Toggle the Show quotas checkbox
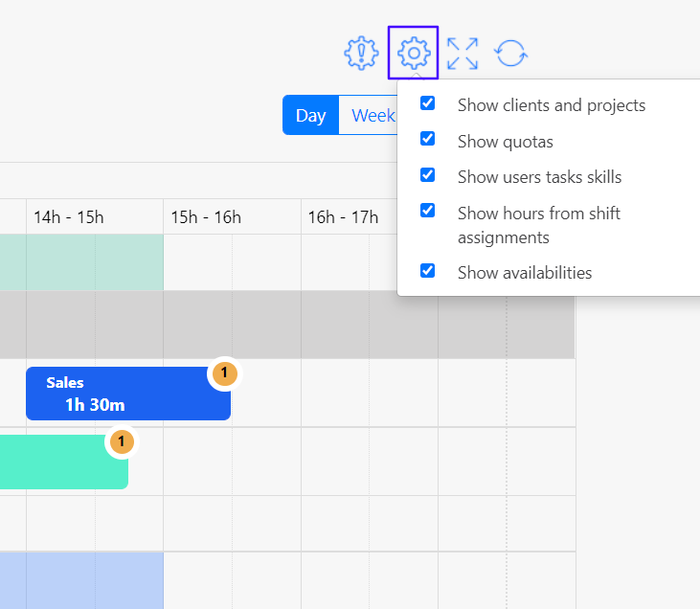 (x=428, y=140)
